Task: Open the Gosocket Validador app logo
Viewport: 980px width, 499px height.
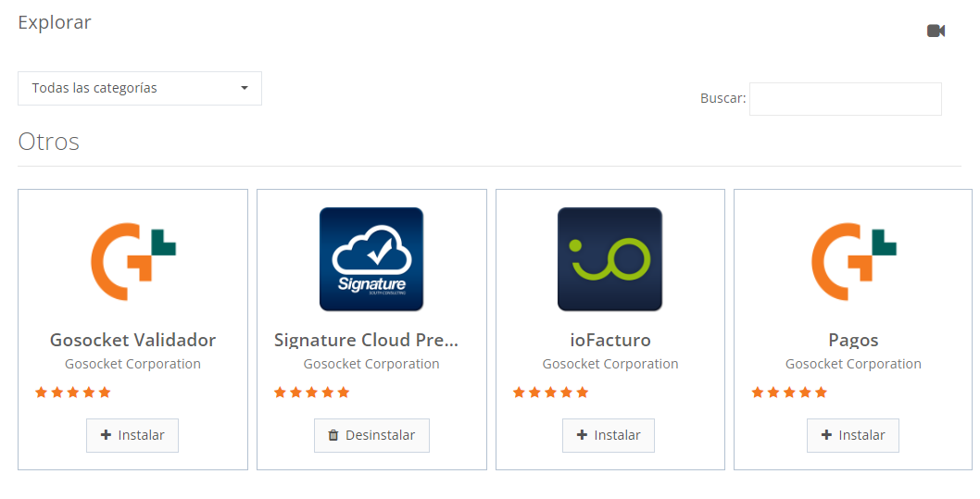Action: click(133, 260)
